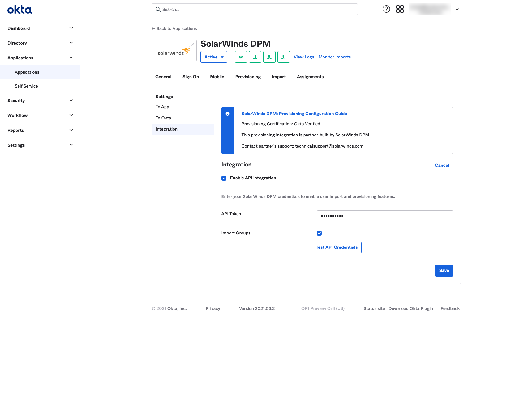Open the To Okta settings section

coord(183,118)
